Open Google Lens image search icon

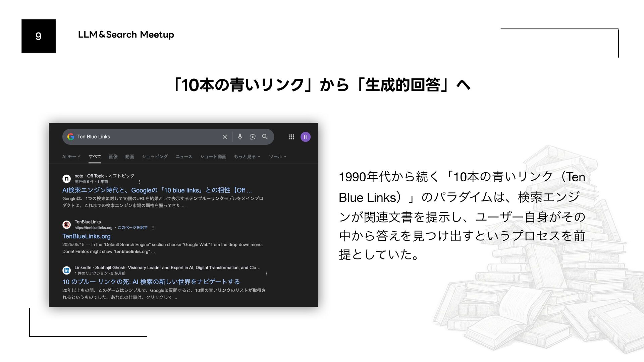253,137
